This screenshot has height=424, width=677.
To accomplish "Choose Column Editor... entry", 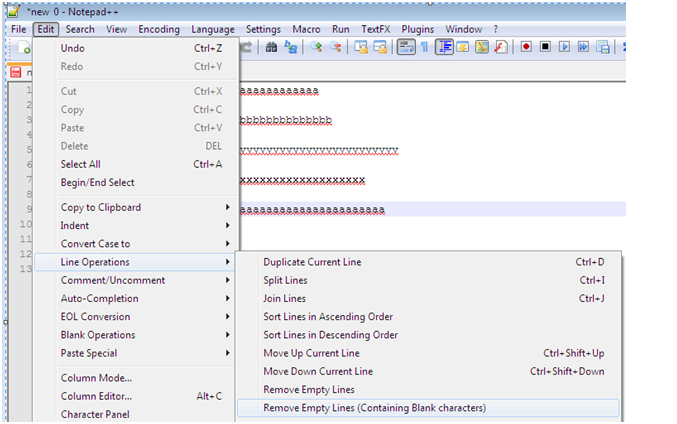I will point(135,396).
